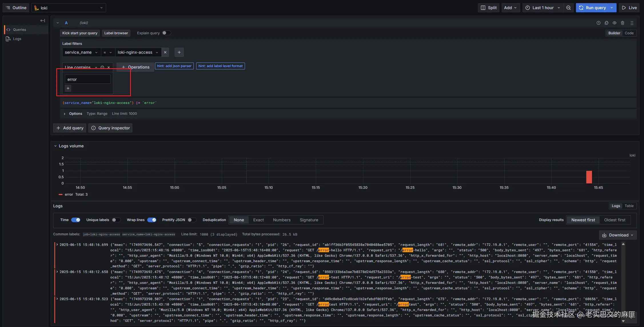Duplicate query A with the copy icon

pyautogui.click(x=607, y=23)
